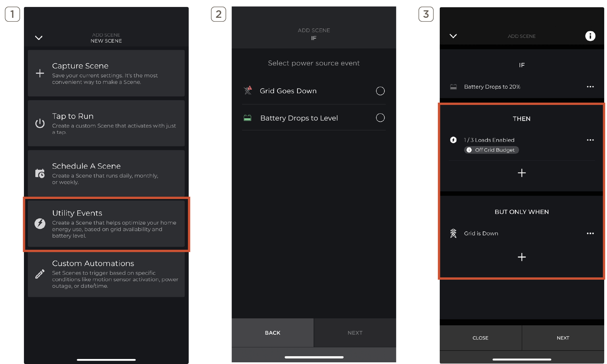Screen dimensions: 607x364
Task: Click the Off Grid Budget info badge
Action: tap(491, 150)
